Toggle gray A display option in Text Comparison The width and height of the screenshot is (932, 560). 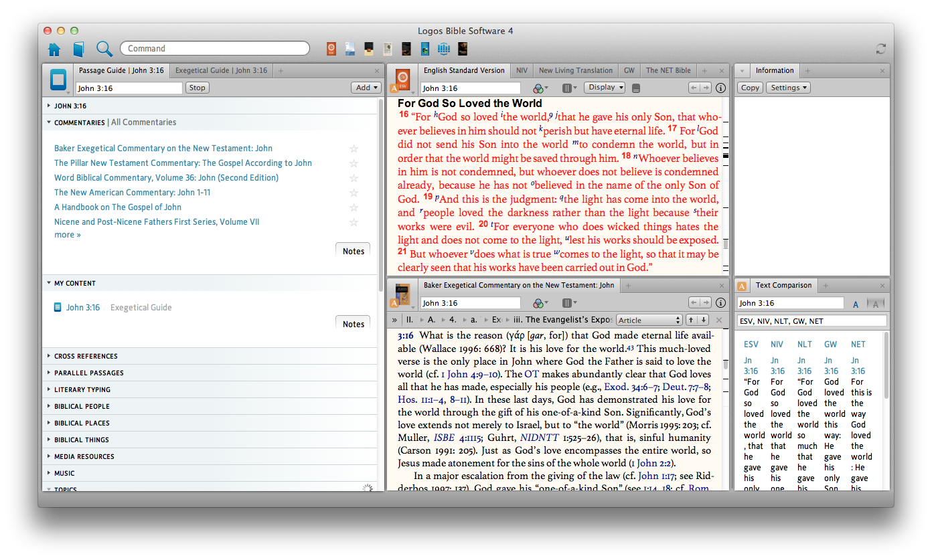[x=876, y=304]
